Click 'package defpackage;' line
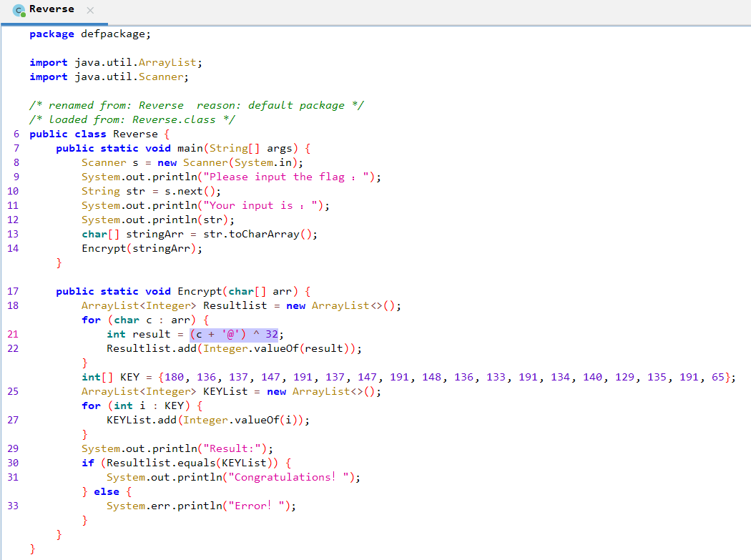This screenshot has width=751, height=560. coord(90,34)
